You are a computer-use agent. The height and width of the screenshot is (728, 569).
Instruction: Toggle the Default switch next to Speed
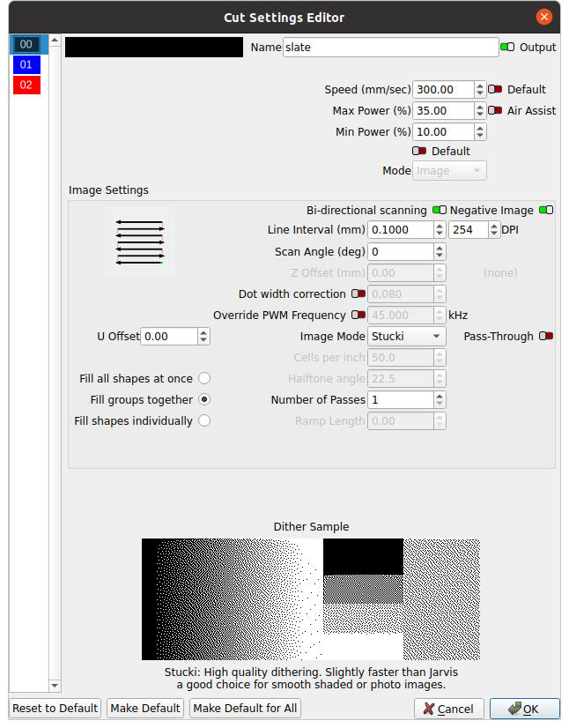coord(495,89)
